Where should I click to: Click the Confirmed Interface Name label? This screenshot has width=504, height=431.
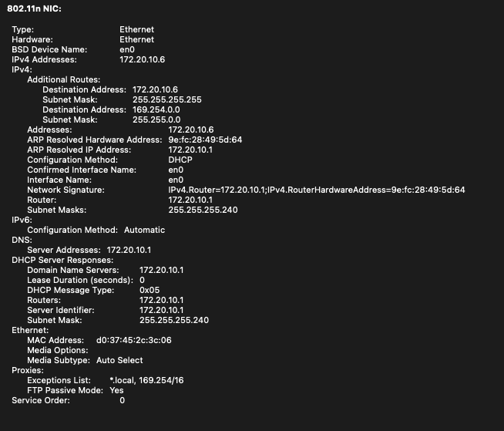[81, 170]
